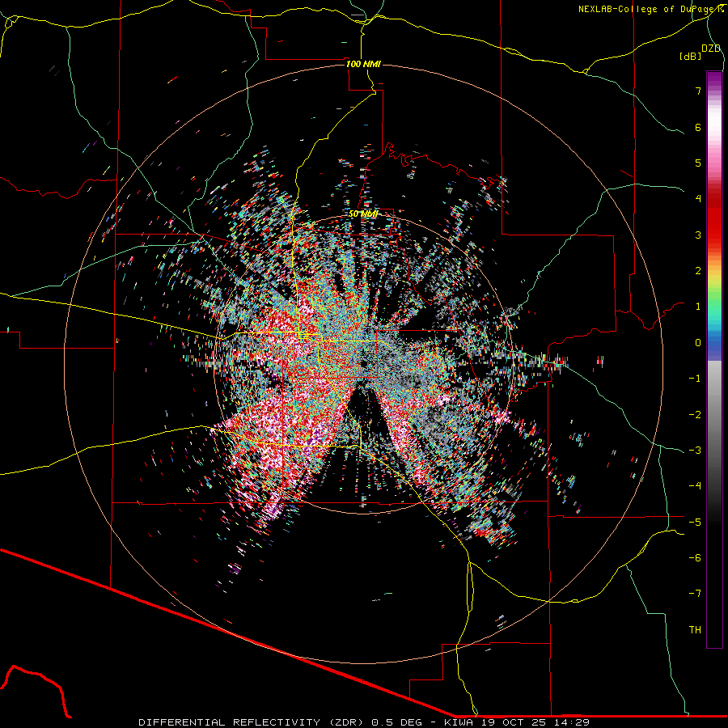Click the -2 value on the color scale
The image size is (728, 728).
pyautogui.click(x=695, y=415)
